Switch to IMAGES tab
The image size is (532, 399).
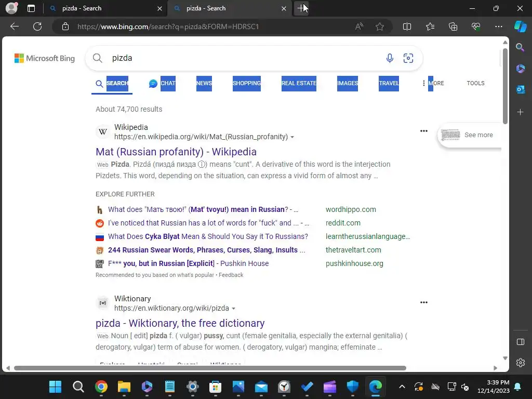[348, 83]
